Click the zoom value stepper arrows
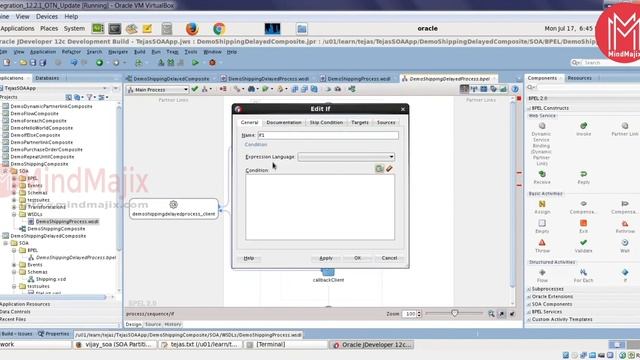 tap(419, 313)
